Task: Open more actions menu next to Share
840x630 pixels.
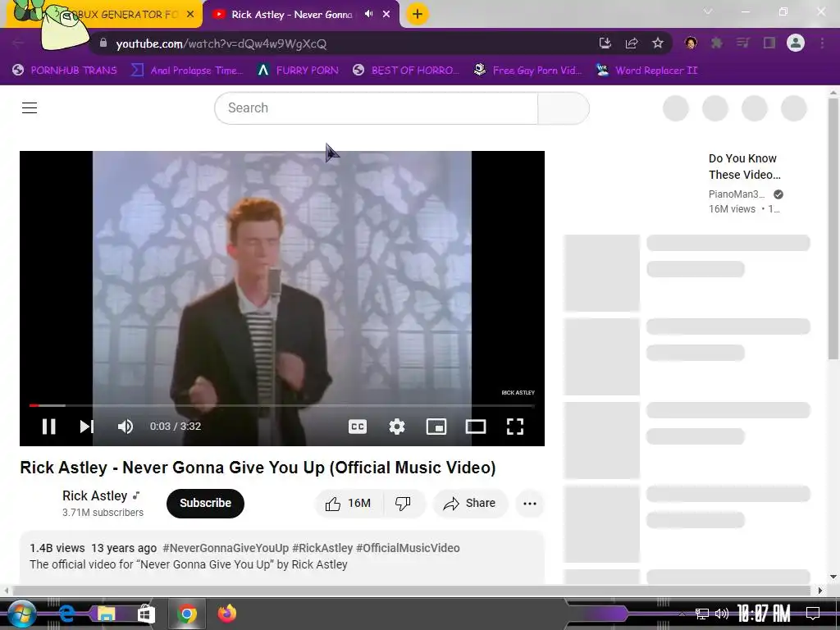Action: [530, 503]
